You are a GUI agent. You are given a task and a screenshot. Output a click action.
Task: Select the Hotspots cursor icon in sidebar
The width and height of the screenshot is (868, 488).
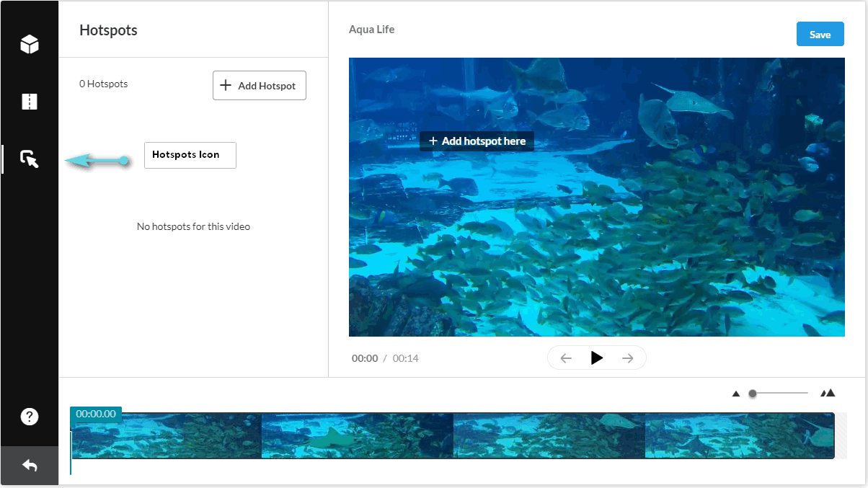pyautogui.click(x=29, y=159)
